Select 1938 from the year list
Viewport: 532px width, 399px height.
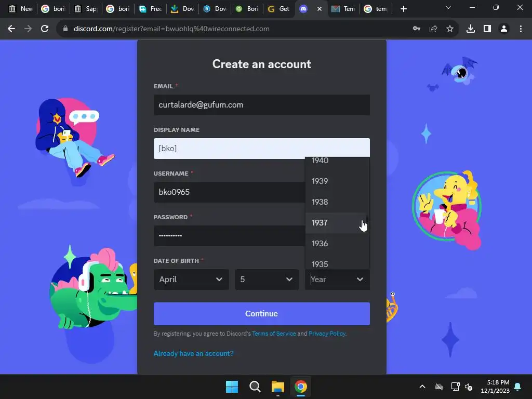pos(337,202)
